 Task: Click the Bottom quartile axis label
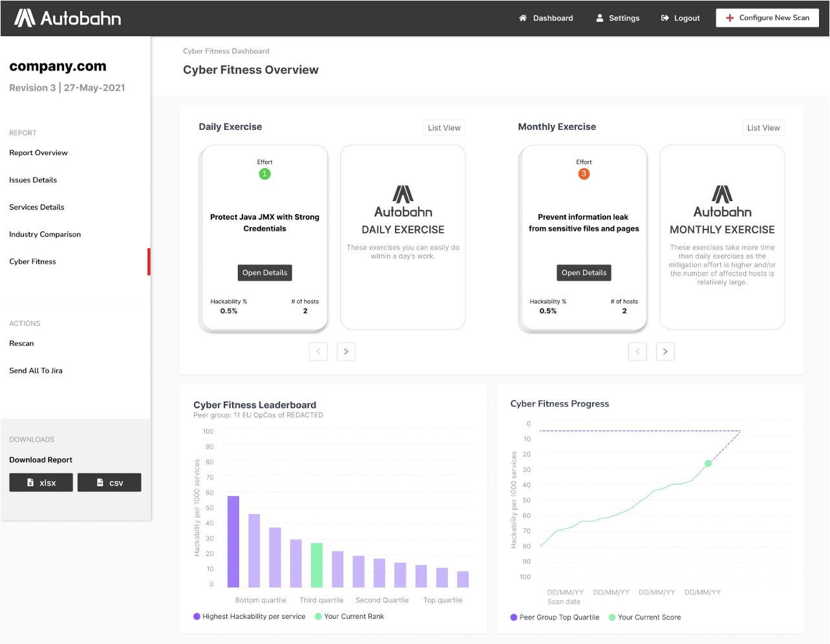[261, 601]
